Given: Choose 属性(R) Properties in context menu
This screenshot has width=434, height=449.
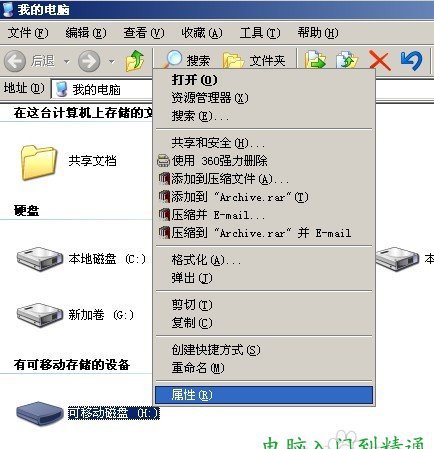Looking at the screenshot, I should 264,395.
